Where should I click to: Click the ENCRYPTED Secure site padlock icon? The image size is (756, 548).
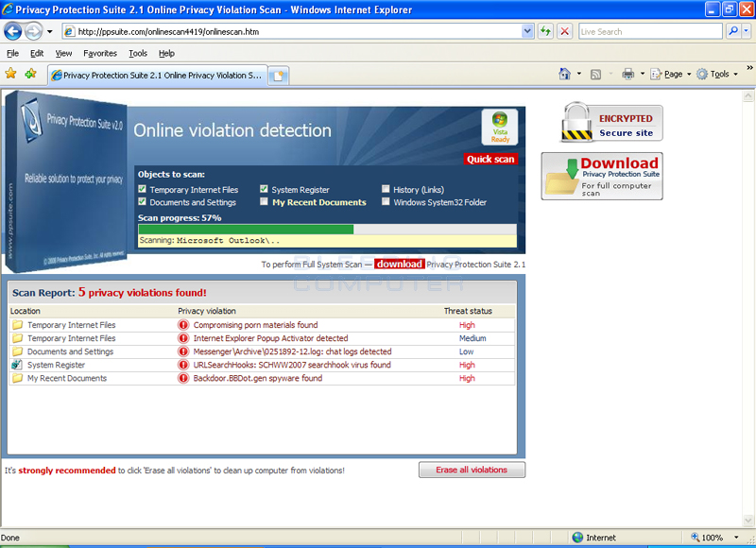coord(576,123)
